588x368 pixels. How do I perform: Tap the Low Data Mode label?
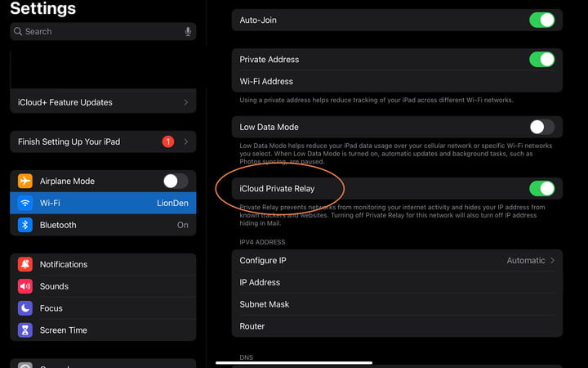click(x=269, y=127)
